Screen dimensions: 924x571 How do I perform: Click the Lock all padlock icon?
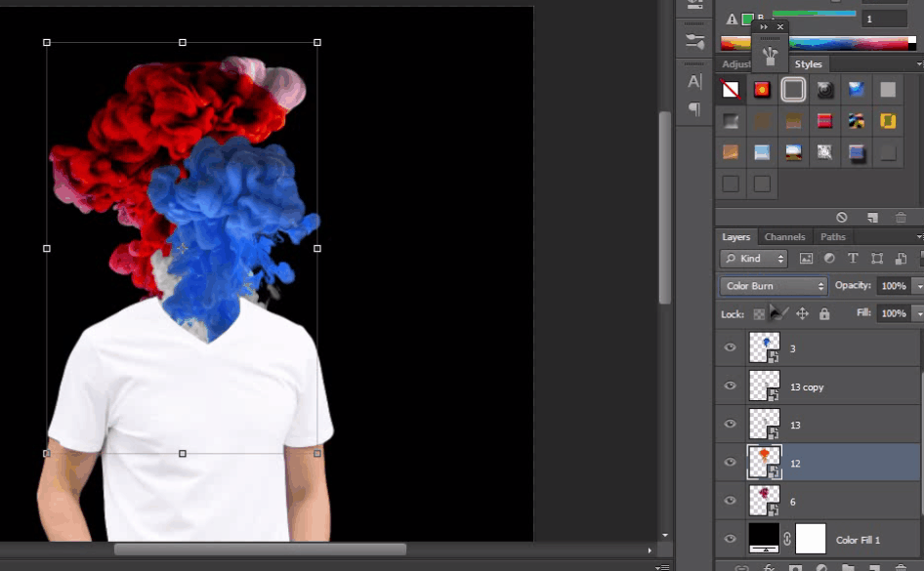click(x=824, y=314)
